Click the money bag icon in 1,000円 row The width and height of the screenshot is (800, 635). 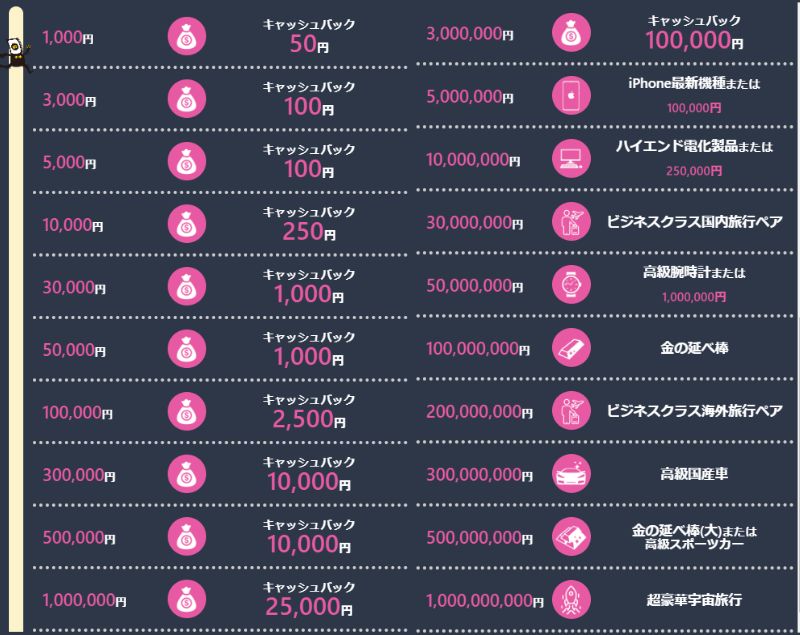pyautogui.click(x=186, y=37)
